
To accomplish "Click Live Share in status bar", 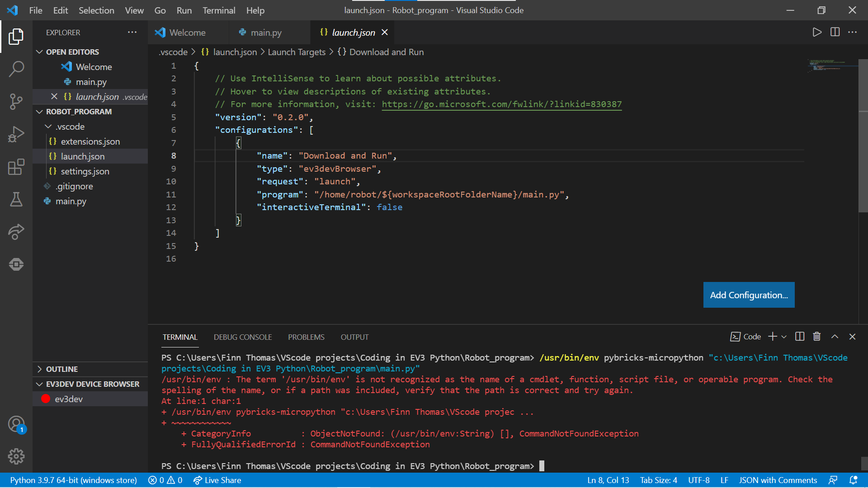I will click(x=217, y=480).
